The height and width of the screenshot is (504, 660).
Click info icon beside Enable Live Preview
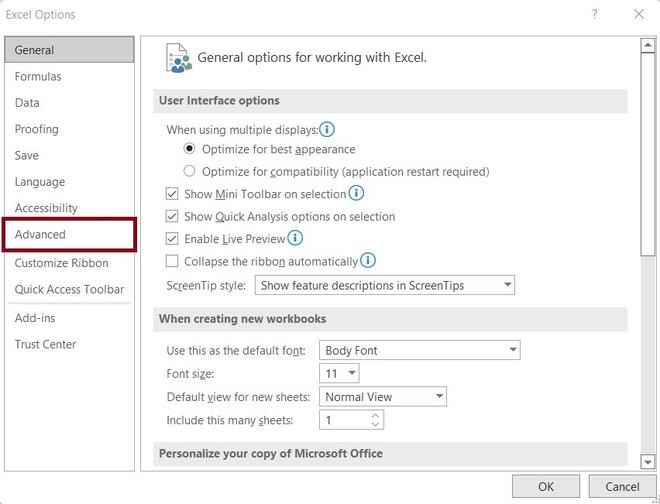pos(295,239)
